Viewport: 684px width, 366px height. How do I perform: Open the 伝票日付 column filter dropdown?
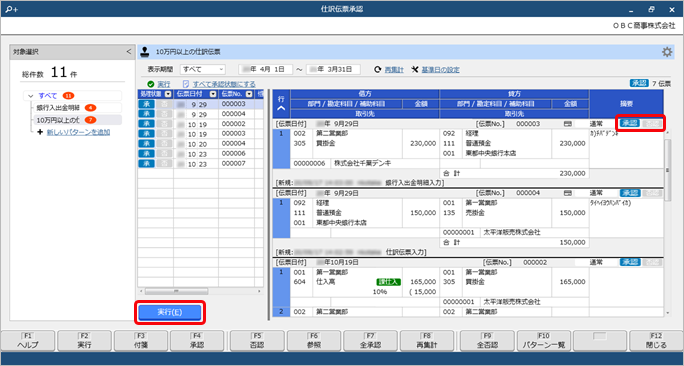pos(213,94)
